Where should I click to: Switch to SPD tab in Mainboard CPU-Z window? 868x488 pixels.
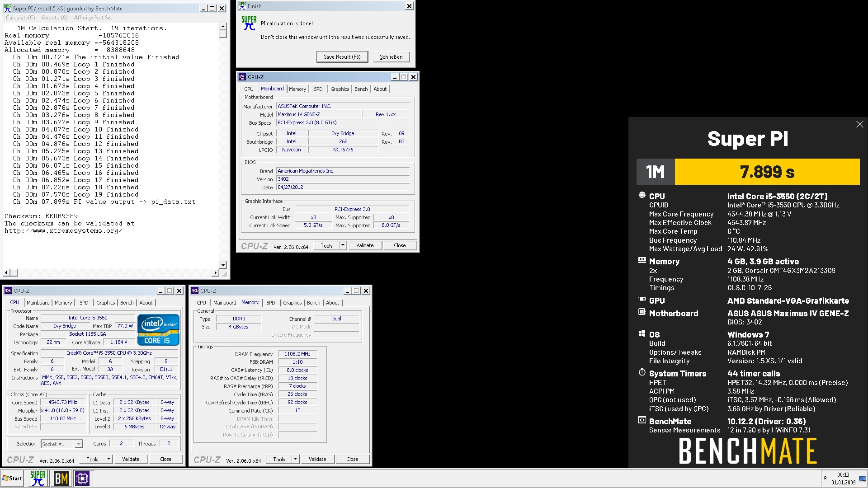[x=318, y=89]
